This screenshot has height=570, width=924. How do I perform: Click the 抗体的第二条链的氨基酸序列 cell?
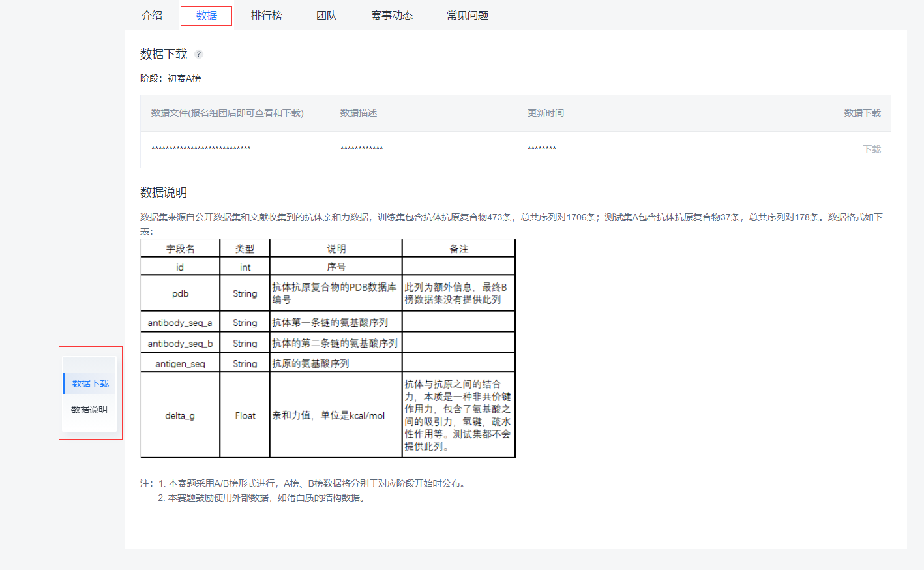click(336, 343)
